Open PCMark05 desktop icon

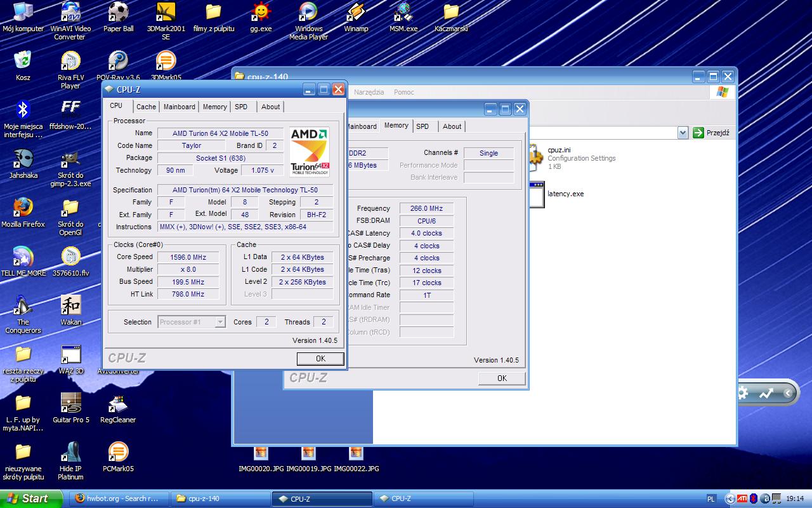(118, 457)
